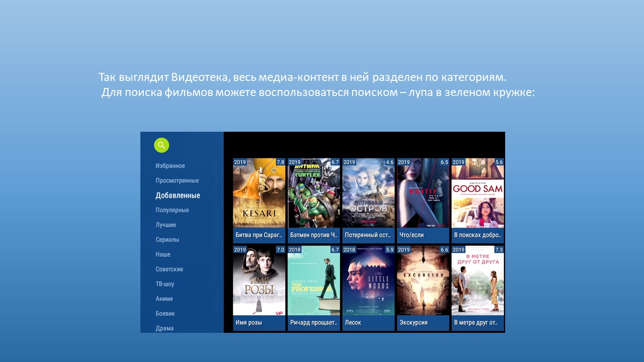Click the 2019 year badge on Excursion

pyautogui.click(x=404, y=250)
